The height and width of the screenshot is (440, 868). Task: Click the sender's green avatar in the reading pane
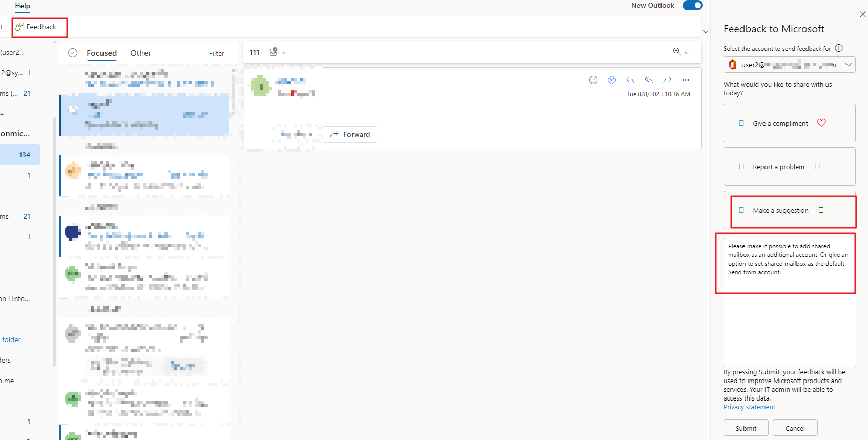point(260,86)
